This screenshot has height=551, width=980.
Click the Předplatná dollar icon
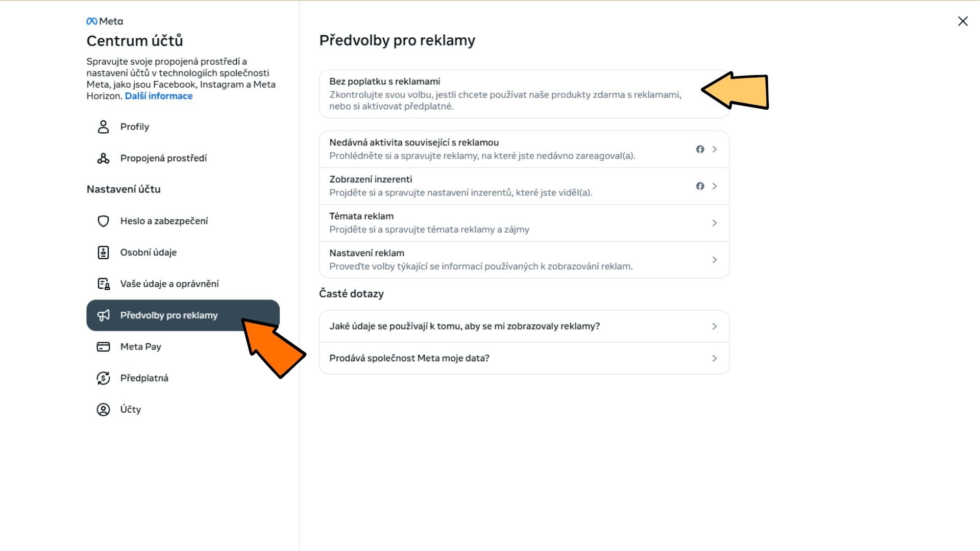click(x=104, y=378)
